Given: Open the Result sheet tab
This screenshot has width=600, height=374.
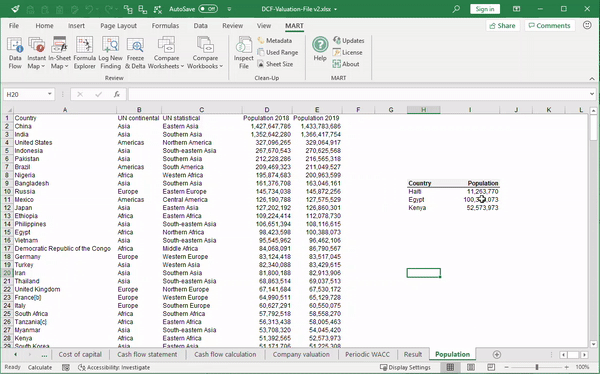Looking at the screenshot, I should point(413,354).
